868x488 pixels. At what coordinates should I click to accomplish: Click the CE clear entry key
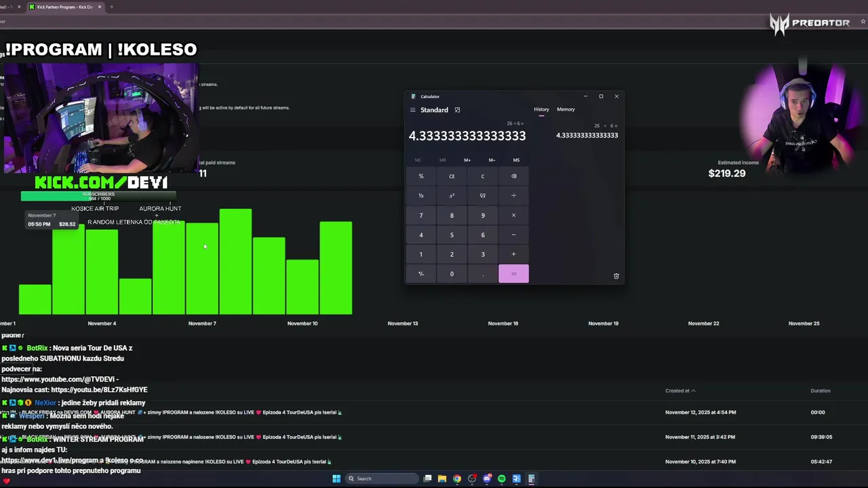click(452, 176)
